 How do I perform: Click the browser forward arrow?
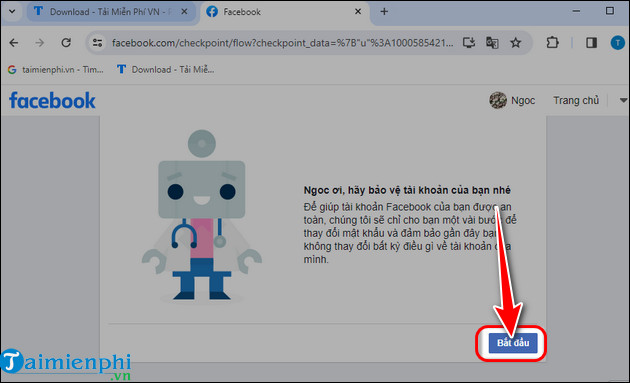[x=39, y=43]
